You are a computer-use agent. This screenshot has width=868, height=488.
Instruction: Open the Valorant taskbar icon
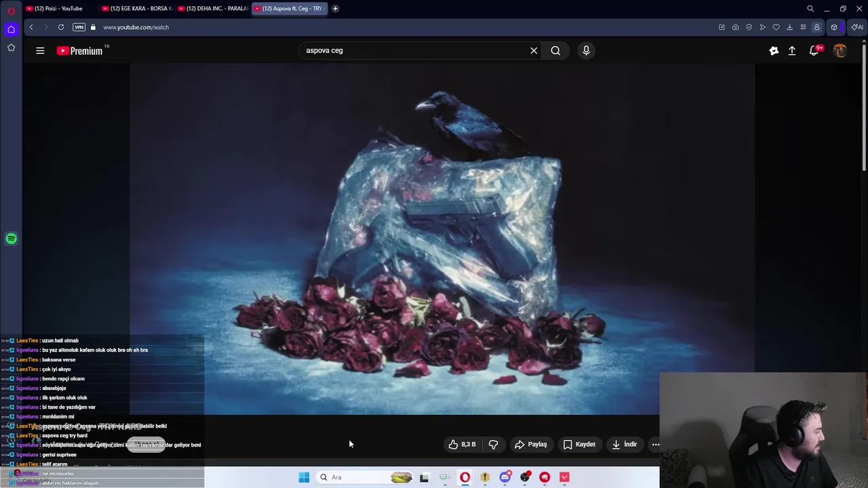(564, 477)
